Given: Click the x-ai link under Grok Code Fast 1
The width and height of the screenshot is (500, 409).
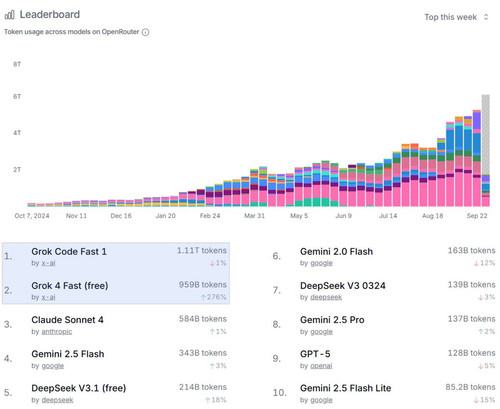Looking at the screenshot, I should click(x=48, y=263).
